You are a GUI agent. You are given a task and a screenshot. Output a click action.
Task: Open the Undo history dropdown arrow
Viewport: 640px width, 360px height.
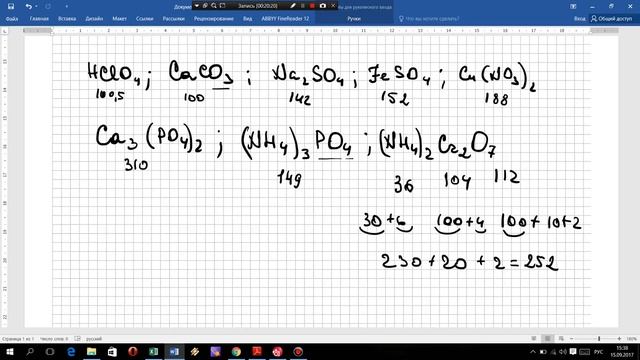pyautogui.click(x=36, y=7)
